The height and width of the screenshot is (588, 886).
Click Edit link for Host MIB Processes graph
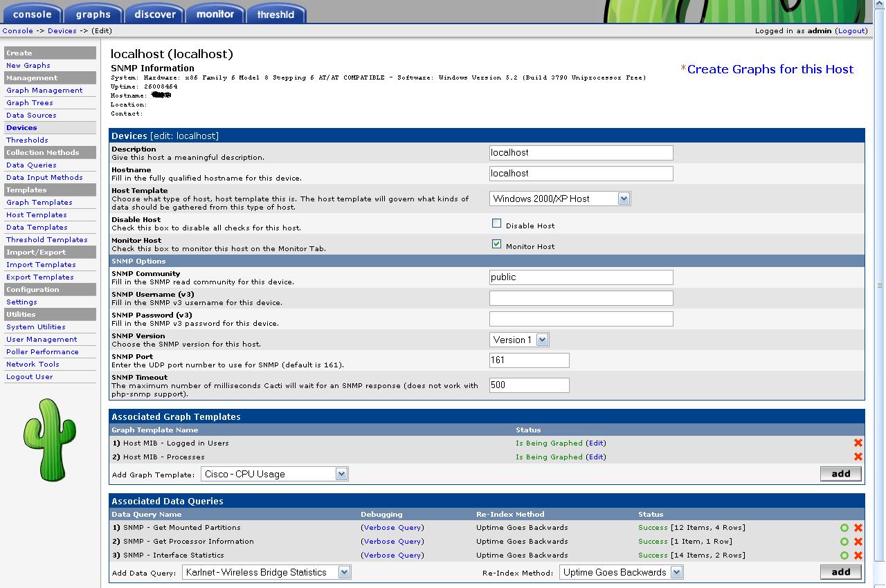596,457
